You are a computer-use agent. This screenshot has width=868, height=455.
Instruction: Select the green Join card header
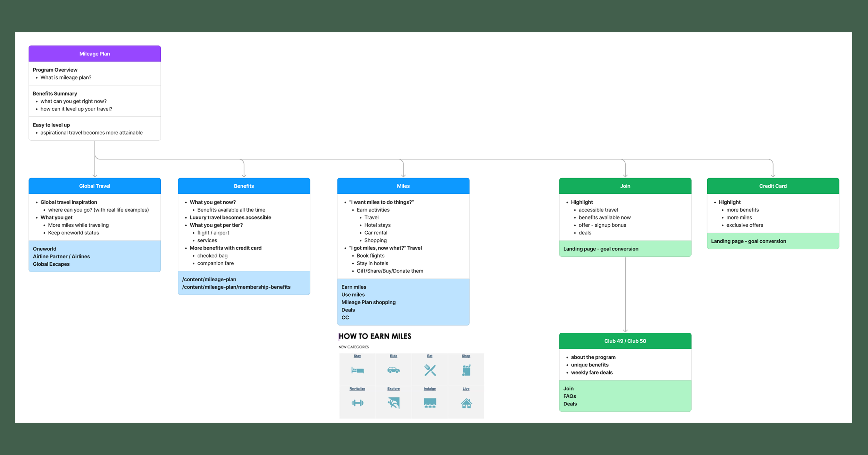(x=625, y=186)
